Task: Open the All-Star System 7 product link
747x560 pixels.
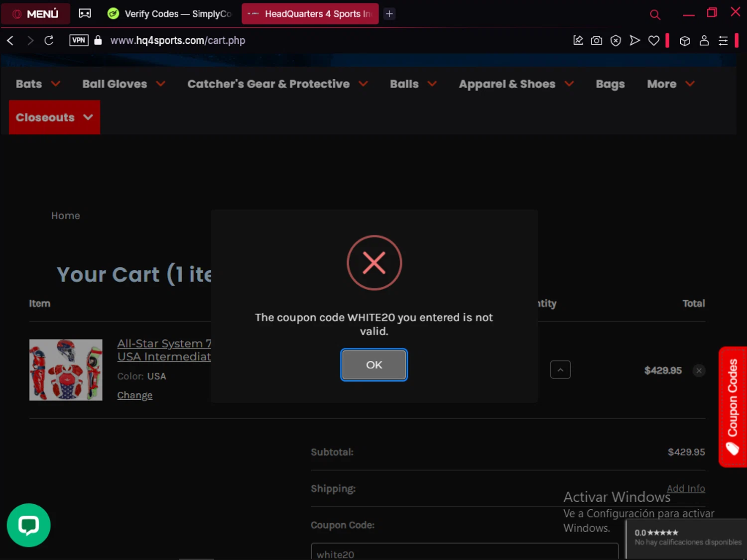Action: coord(164,350)
